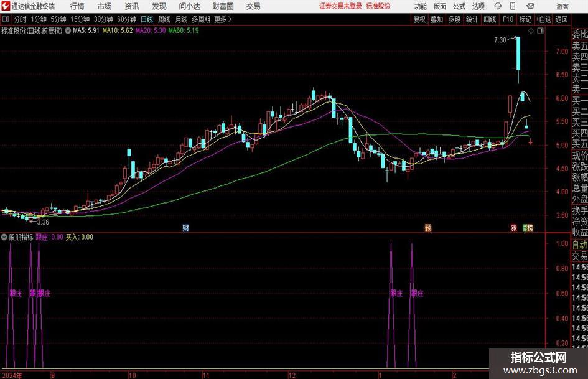Toggle the right info panel icon
The height and width of the screenshot is (379, 588).
coord(540,31)
